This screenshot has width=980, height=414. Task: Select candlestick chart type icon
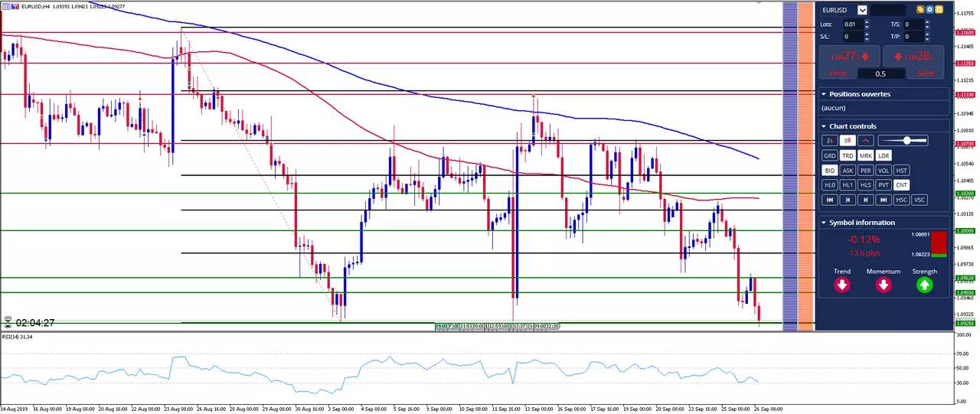[x=848, y=140]
